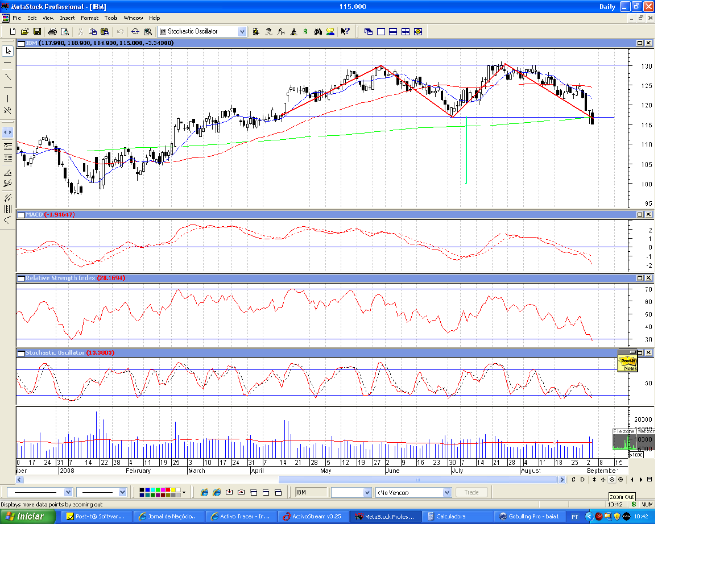Click the Trade button
Viewport: 728px width, 582px height.
pos(471,492)
